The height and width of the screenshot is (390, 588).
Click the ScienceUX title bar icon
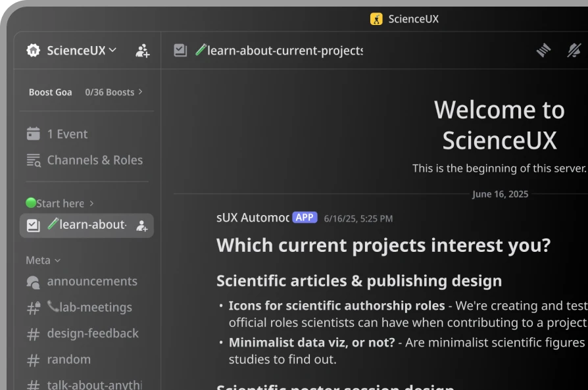click(x=376, y=19)
